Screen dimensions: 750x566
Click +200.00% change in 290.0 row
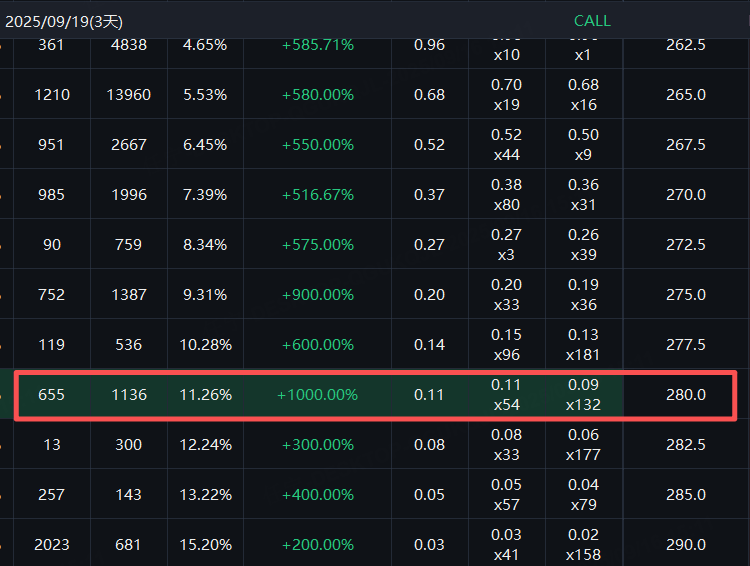point(317,545)
